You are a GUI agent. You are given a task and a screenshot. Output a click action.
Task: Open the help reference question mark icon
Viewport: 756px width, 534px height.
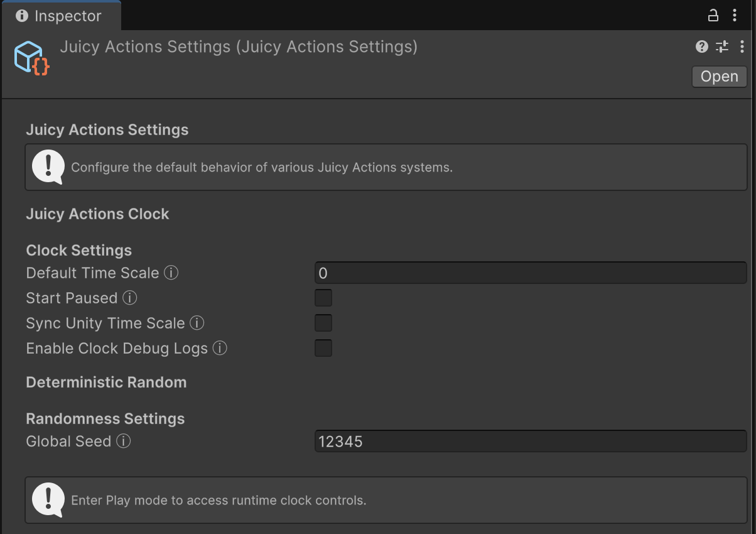coord(702,46)
